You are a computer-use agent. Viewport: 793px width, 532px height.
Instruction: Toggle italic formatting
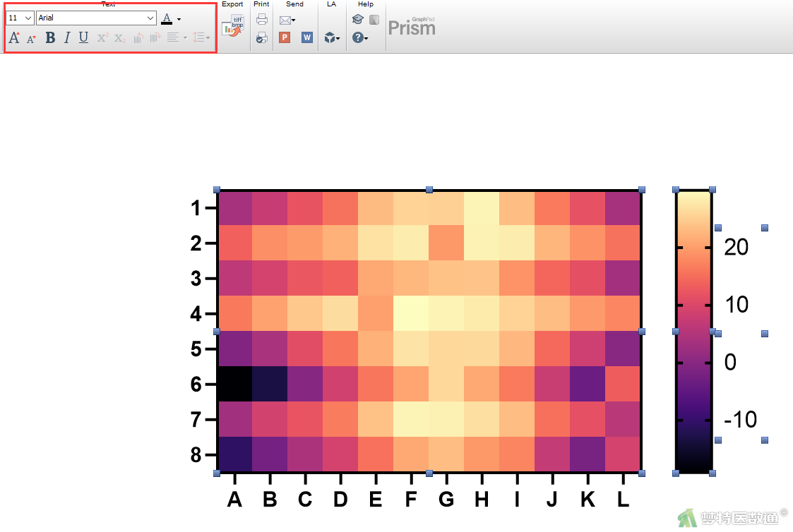67,38
